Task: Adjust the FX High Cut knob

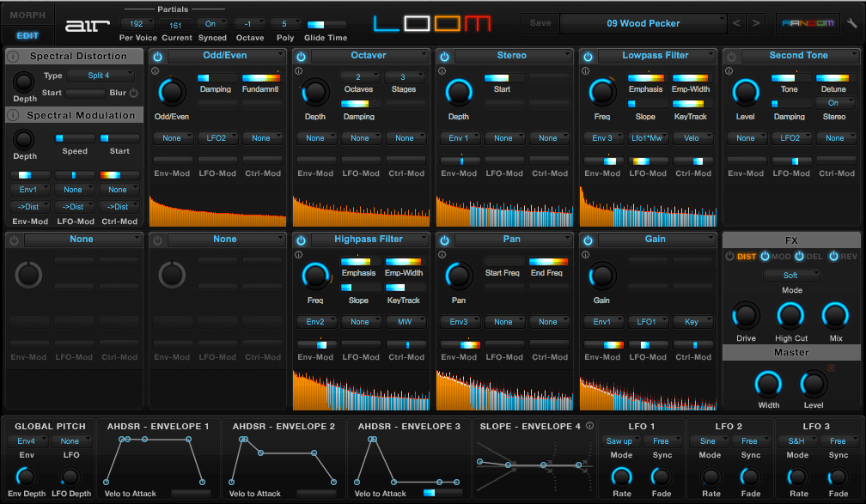Action: click(791, 316)
